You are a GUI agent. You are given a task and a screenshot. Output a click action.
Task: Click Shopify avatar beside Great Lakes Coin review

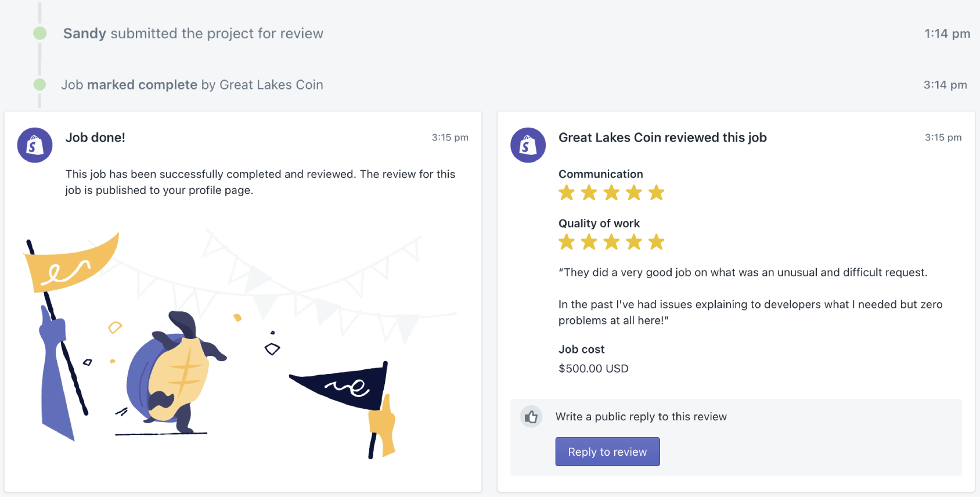point(528,145)
